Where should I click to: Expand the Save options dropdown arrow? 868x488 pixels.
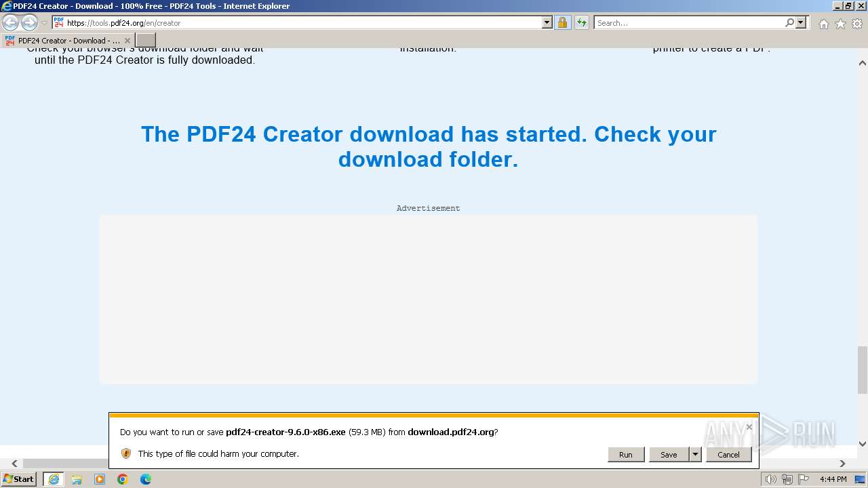click(x=695, y=455)
